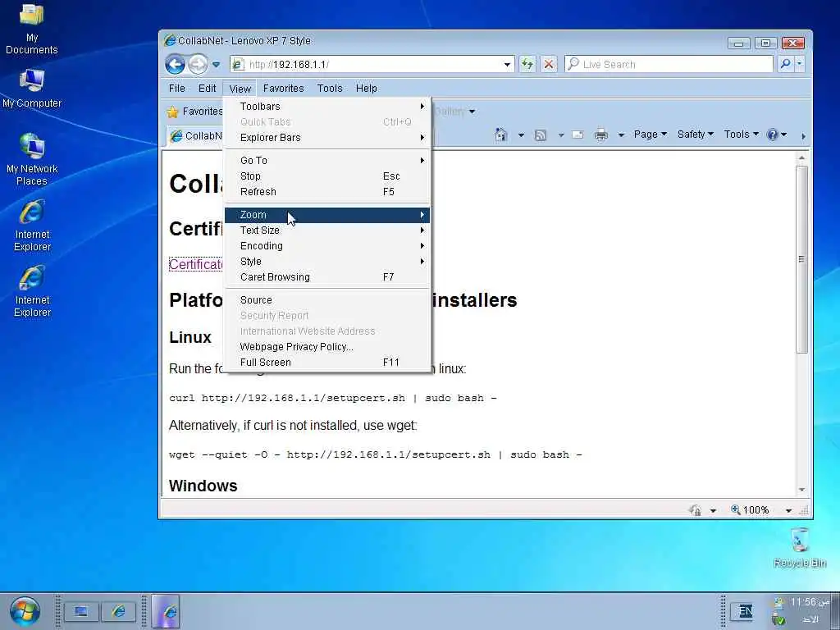Open the File menu

click(x=177, y=89)
